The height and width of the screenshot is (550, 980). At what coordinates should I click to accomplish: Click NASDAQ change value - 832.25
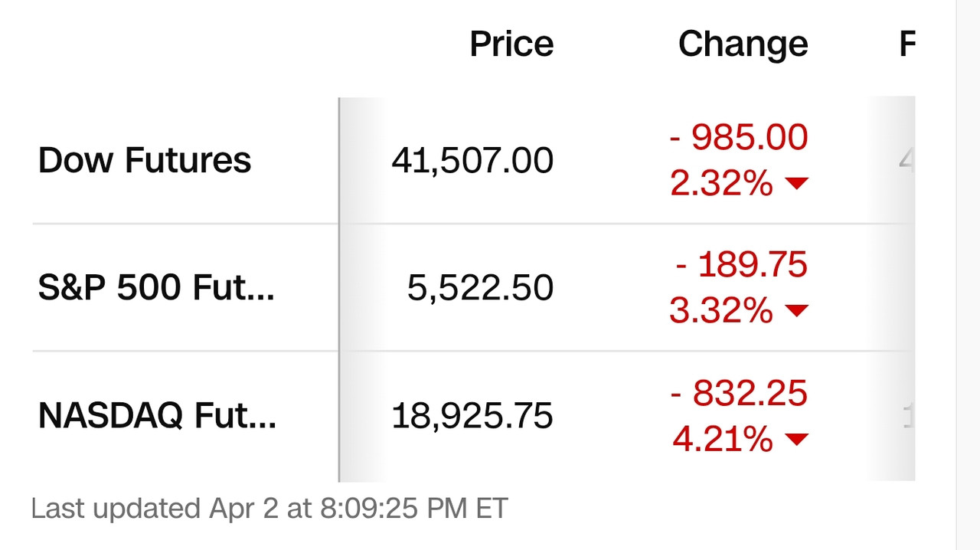pyautogui.click(x=739, y=393)
